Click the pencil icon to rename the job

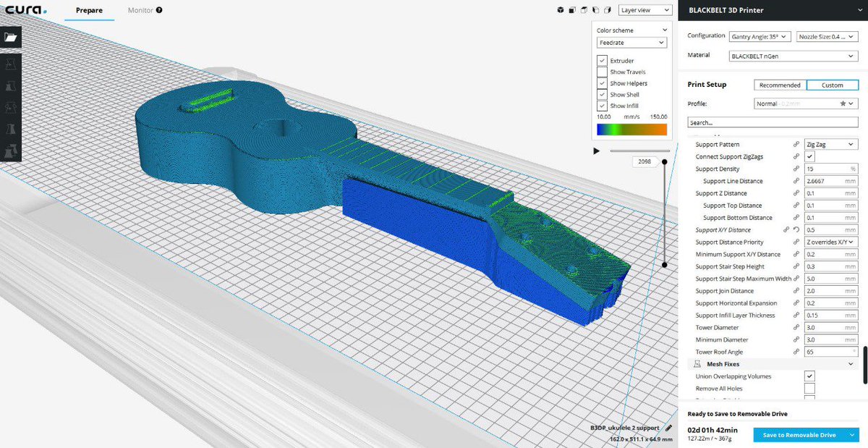pos(668,428)
